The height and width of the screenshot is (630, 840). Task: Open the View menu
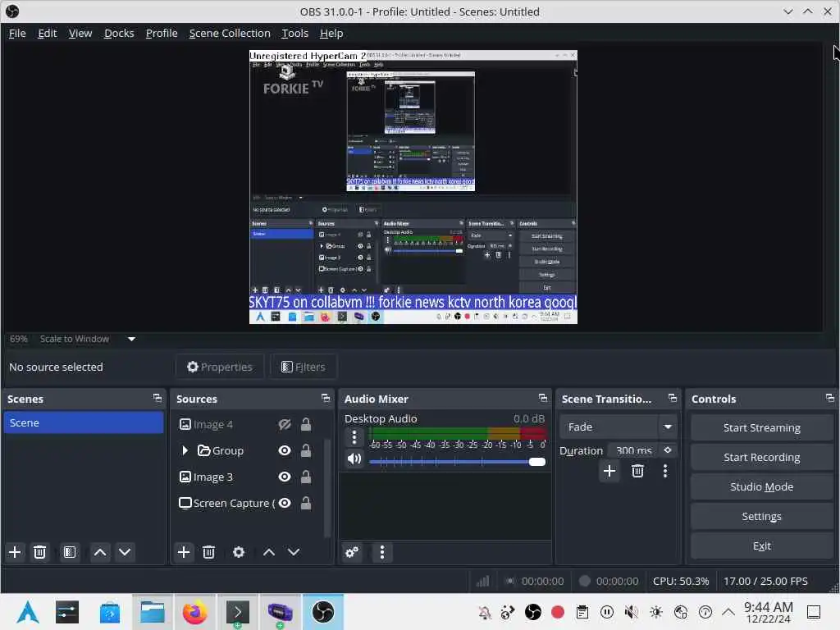point(80,33)
